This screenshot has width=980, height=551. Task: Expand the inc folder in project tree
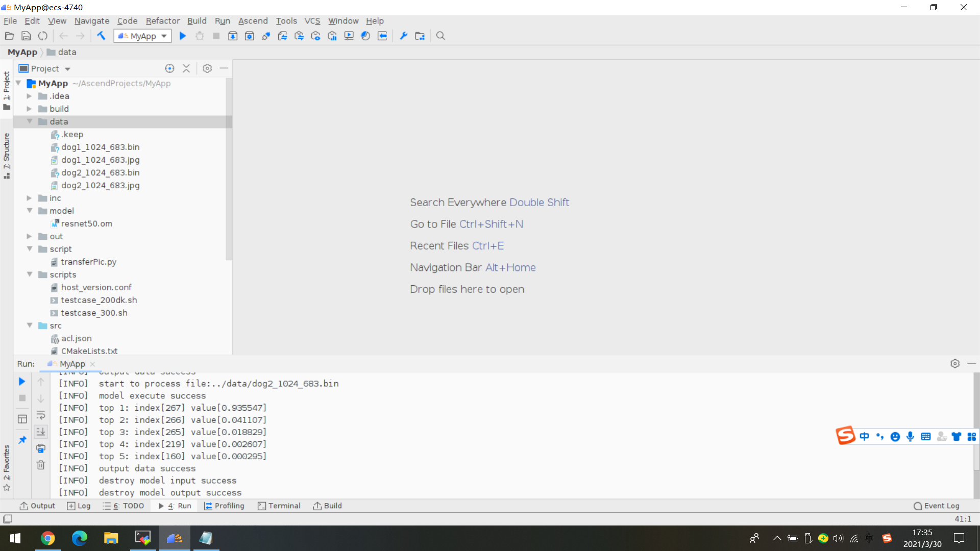29,198
